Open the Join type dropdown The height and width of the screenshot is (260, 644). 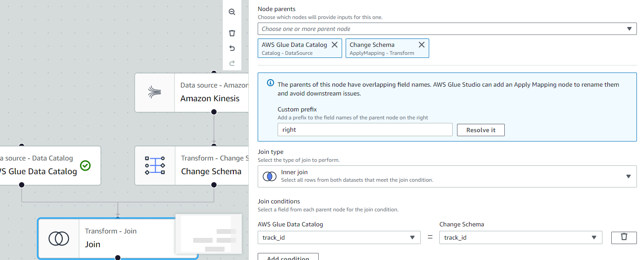click(447, 176)
